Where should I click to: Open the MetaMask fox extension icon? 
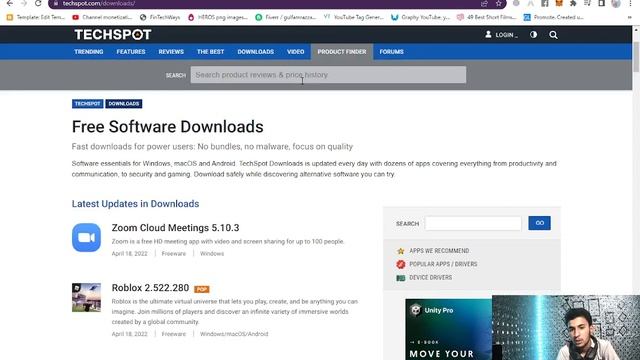tap(559, 3)
